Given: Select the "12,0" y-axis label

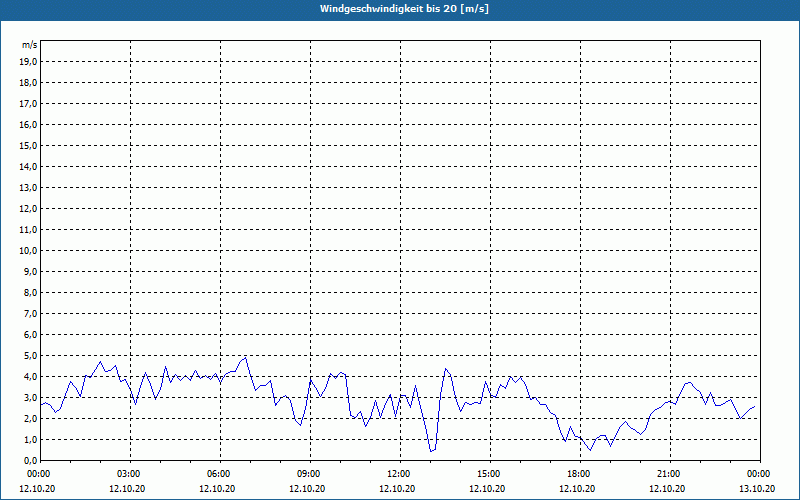Looking at the screenshot, I should [x=28, y=209].
